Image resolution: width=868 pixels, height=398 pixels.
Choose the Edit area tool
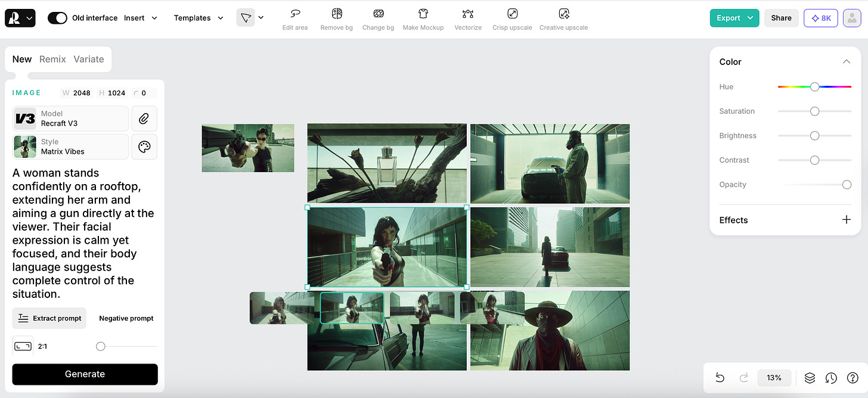coord(295,20)
